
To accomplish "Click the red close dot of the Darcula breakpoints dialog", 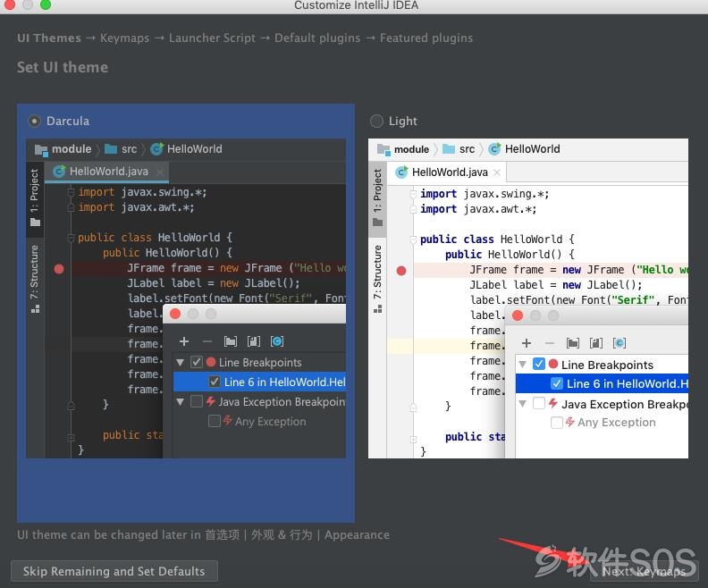I will coord(175,314).
